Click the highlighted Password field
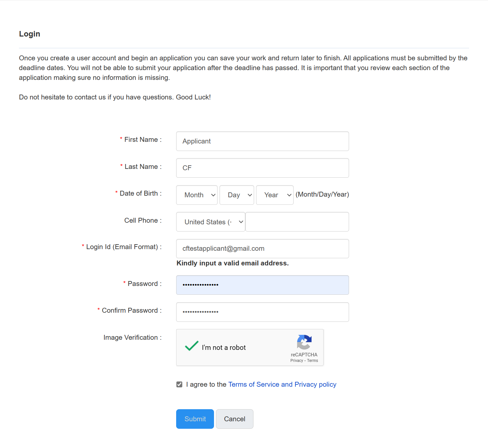The image size is (488, 448). pos(262,285)
